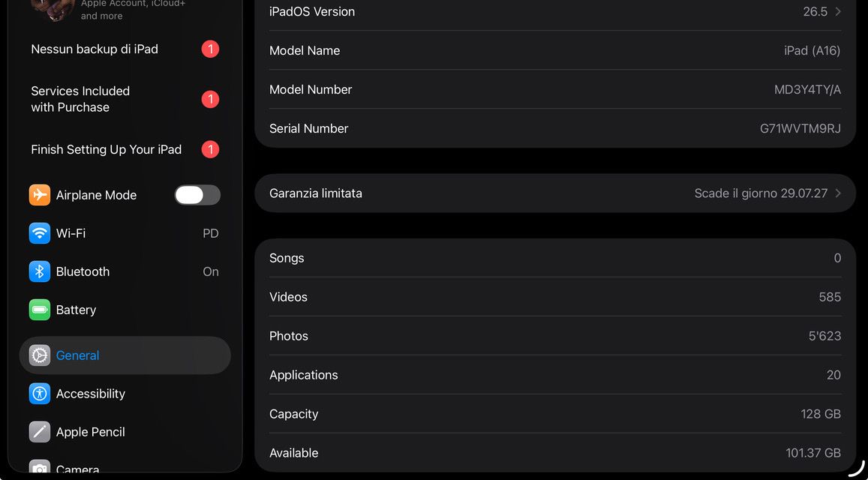Click the Apple Account profile picture
868x480 pixels.
[53, 10]
